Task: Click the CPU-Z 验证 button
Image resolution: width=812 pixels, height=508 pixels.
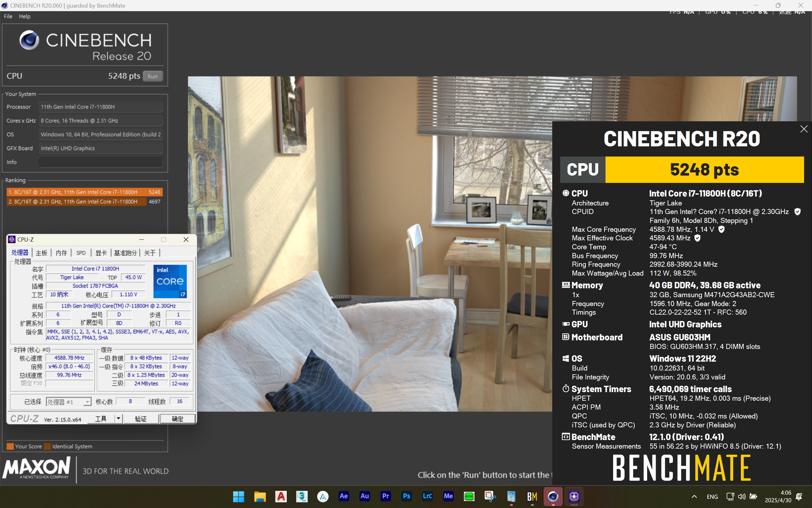Action: click(x=141, y=419)
